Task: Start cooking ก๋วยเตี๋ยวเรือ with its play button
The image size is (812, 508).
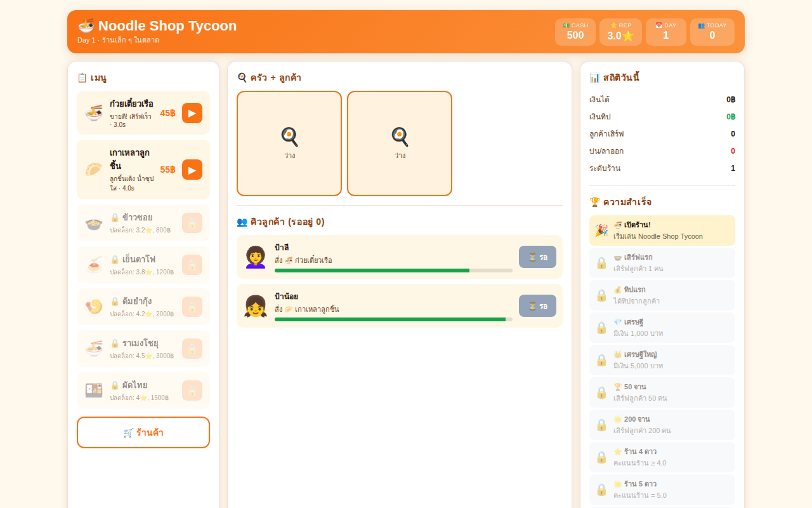Action: (x=192, y=113)
